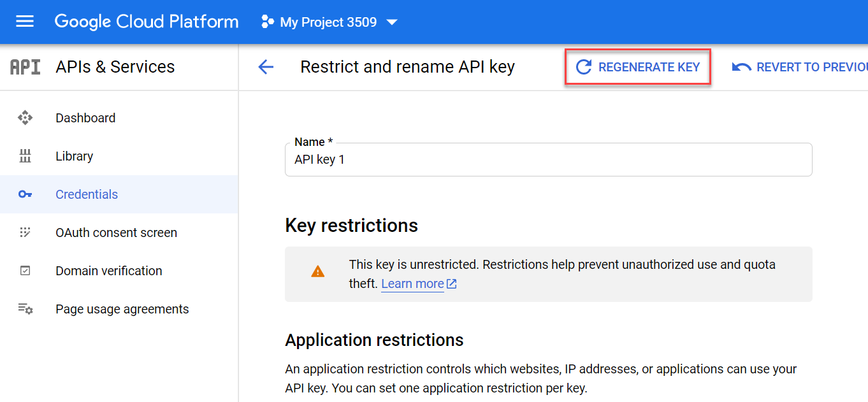Click the back arrow to return

266,66
